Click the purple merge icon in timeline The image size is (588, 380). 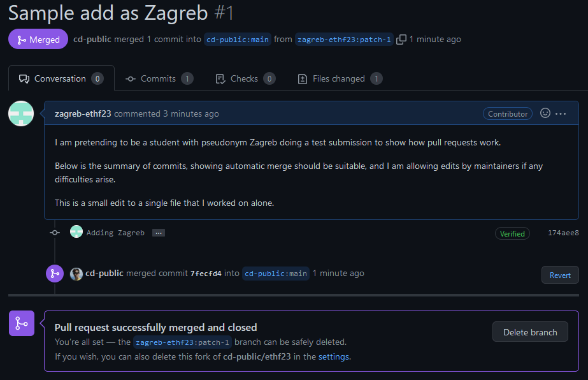(55, 274)
